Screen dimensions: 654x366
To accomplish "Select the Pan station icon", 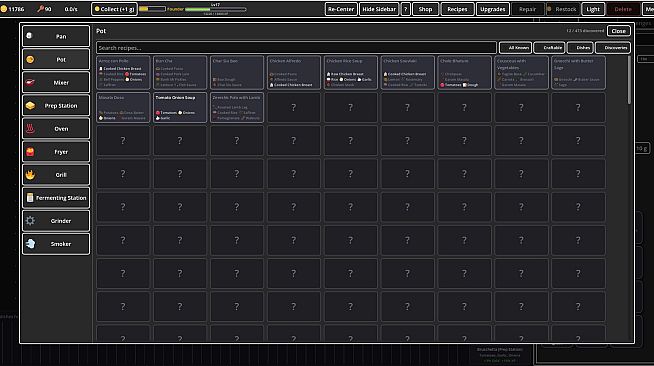I will click(x=30, y=36).
